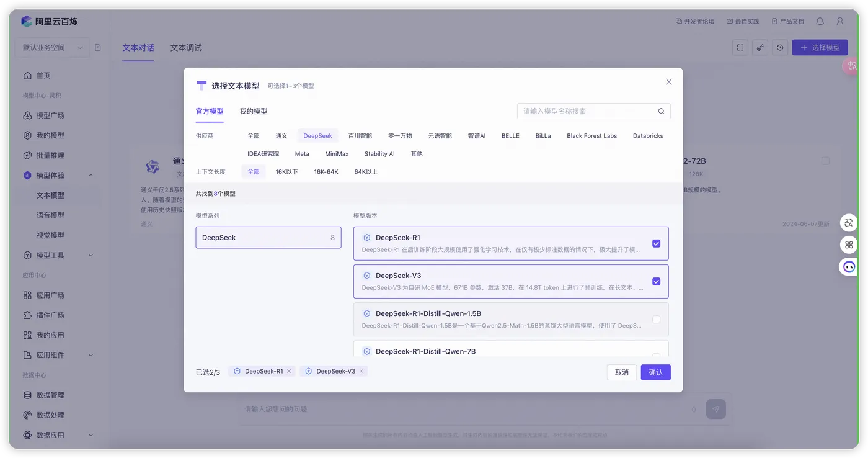Filter providers by 百川智能
This screenshot has height=458, width=868.
(360, 136)
